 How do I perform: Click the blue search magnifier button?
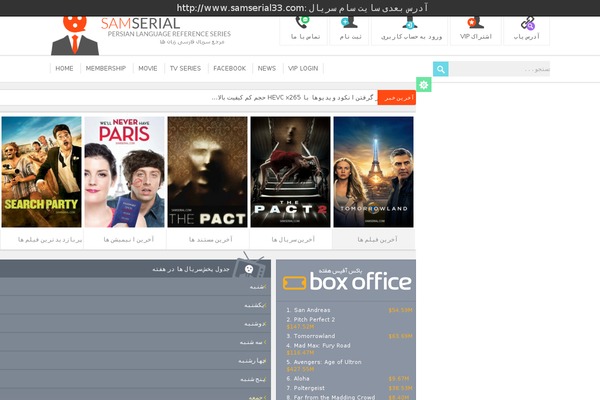pyautogui.click(x=441, y=69)
